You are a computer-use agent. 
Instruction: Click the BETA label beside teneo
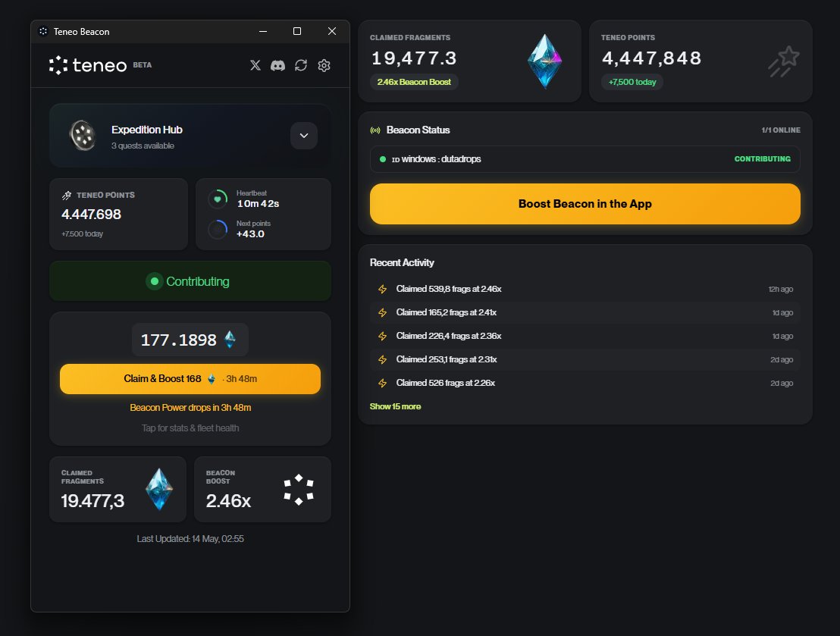point(142,65)
